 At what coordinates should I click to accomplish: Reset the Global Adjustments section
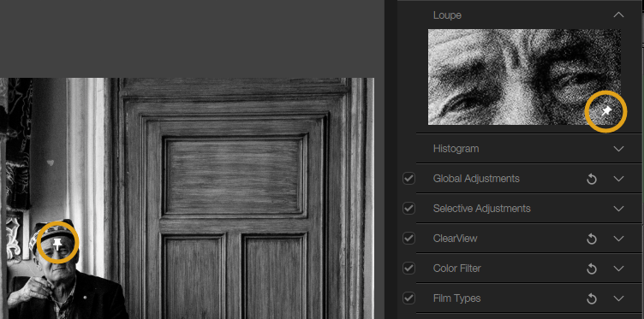[592, 179]
